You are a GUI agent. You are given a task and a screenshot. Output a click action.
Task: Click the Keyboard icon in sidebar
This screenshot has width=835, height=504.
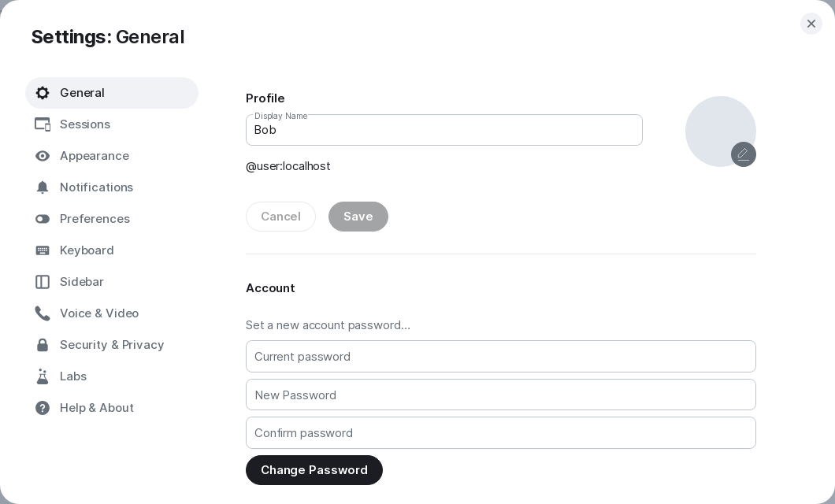(43, 250)
